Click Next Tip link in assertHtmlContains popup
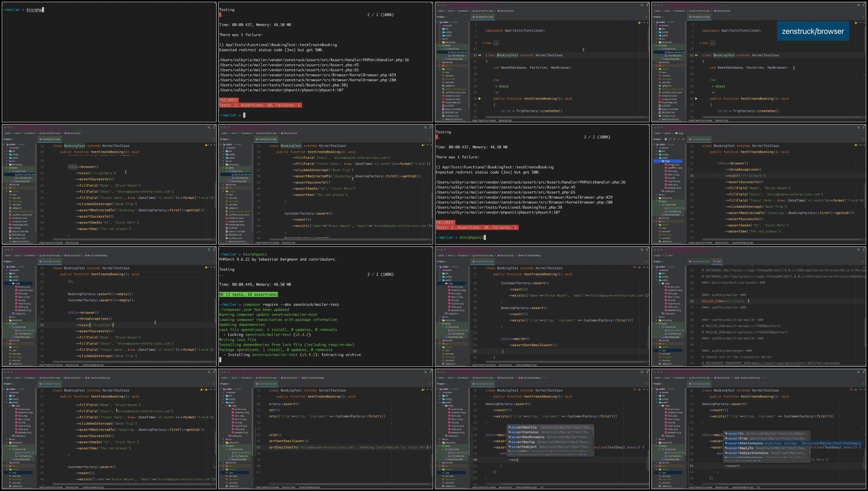The image size is (868, 491). tap(757, 461)
